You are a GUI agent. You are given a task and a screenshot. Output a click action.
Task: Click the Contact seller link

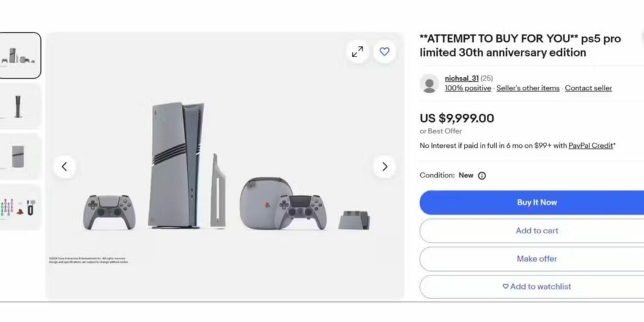(x=588, y=88)
